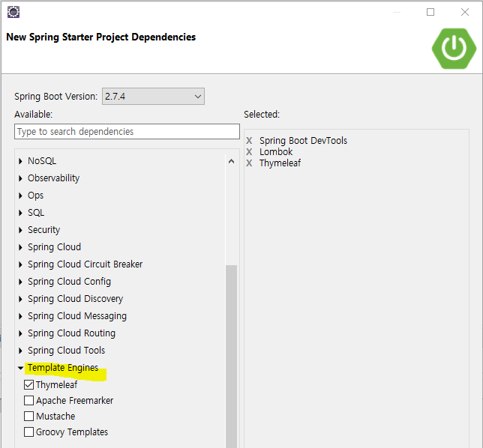Remove Spring Boot DevTools from selected list

249,141
